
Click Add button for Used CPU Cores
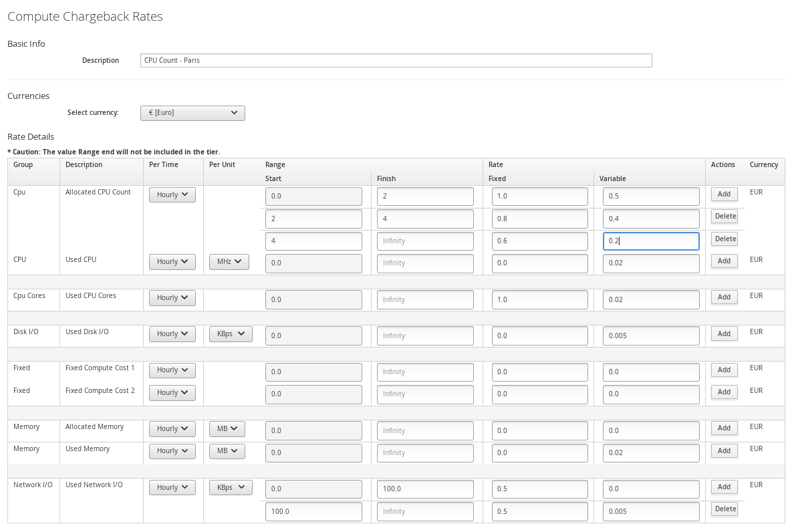coord(724,297)
